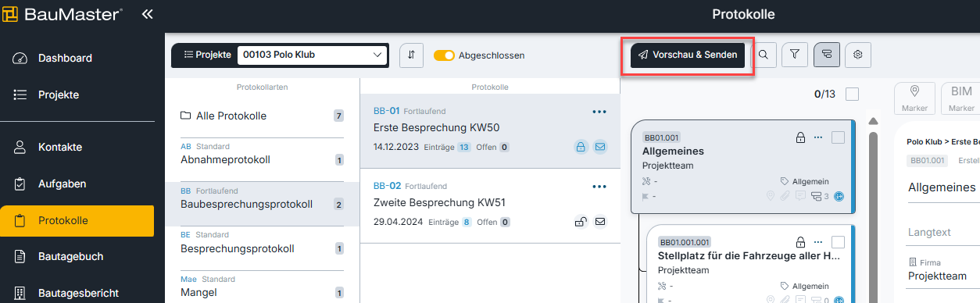Open three-dot menu of BB-01 protocol

point(599,112)
